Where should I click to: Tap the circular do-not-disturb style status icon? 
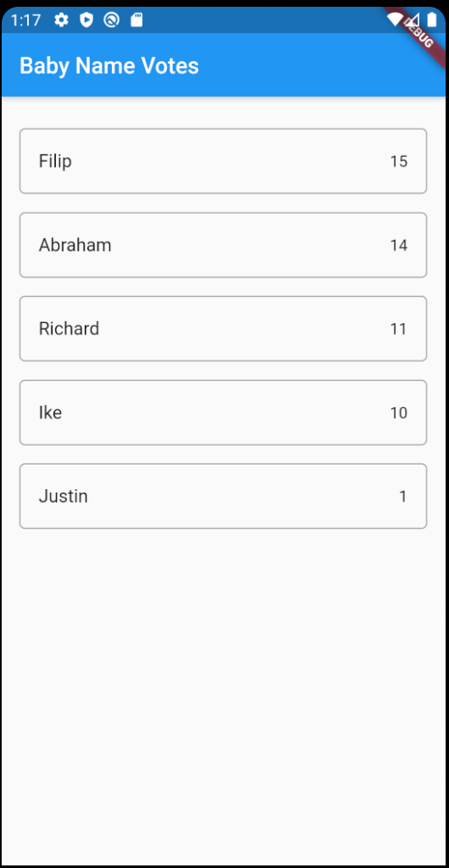pyautogui.click(x=111, y=20)
